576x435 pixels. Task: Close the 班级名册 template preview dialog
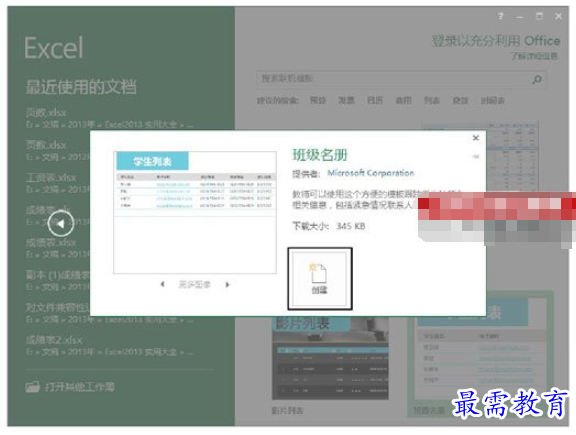[x=476, y=138]
